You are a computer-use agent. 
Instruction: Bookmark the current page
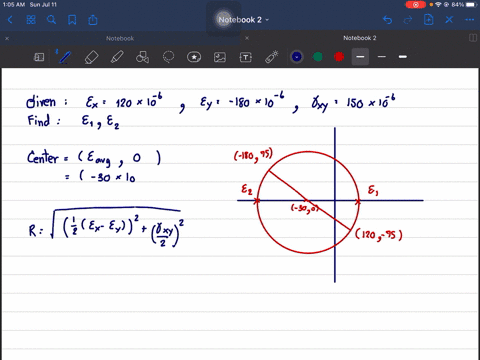(x=72, y=20)
